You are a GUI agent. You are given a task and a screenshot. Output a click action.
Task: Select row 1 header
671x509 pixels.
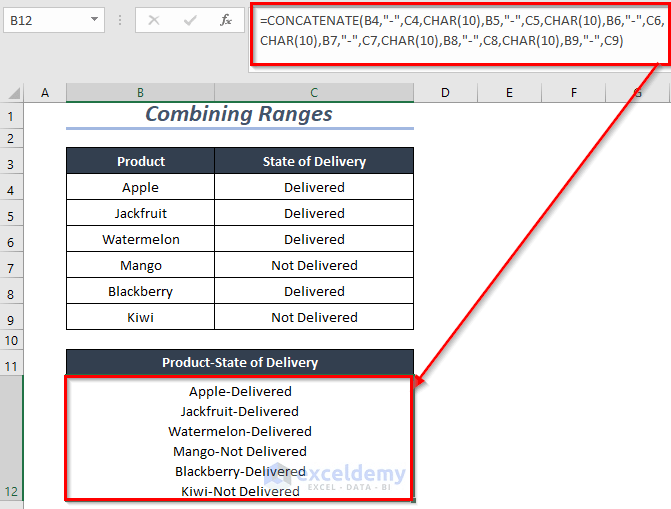pyautogui.click(x=11, y=116)
